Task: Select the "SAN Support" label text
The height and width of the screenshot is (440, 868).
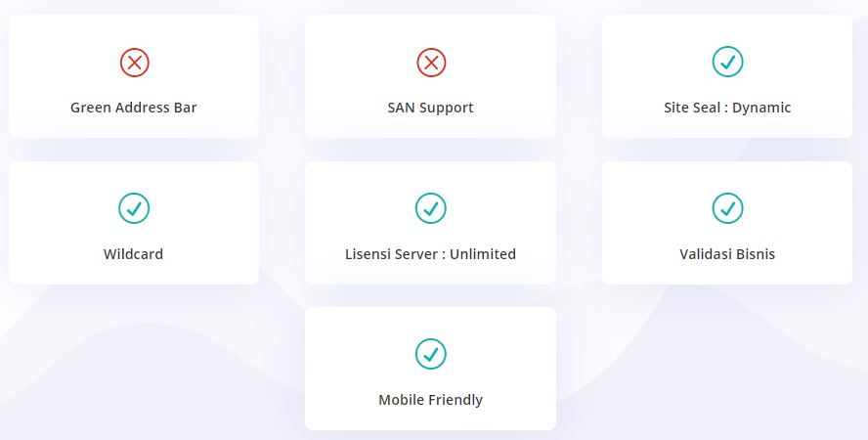Action: tap(431, 108)
